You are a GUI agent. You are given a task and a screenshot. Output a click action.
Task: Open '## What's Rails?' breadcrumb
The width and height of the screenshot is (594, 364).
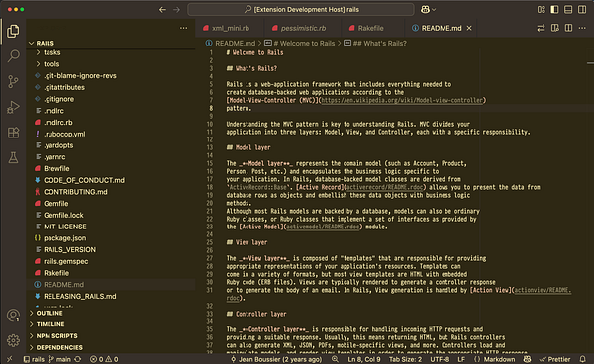click(x=379, y=44)
